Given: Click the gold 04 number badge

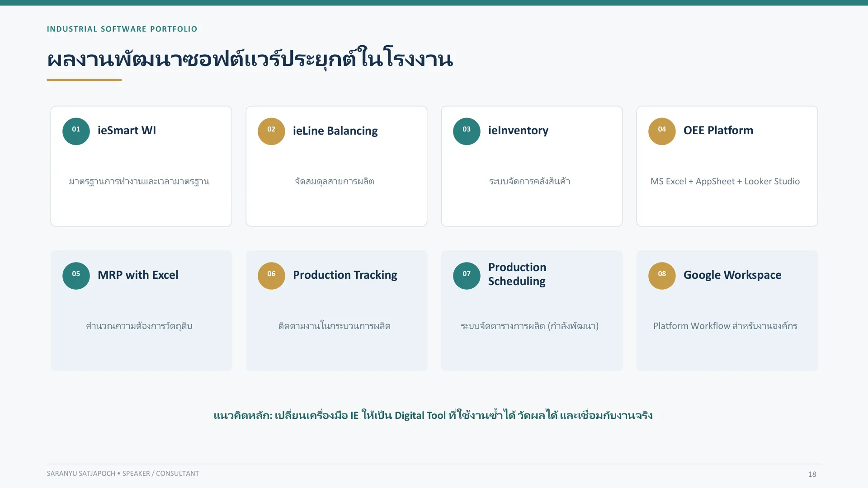Looking at the screenshot, I should (662, 131).
